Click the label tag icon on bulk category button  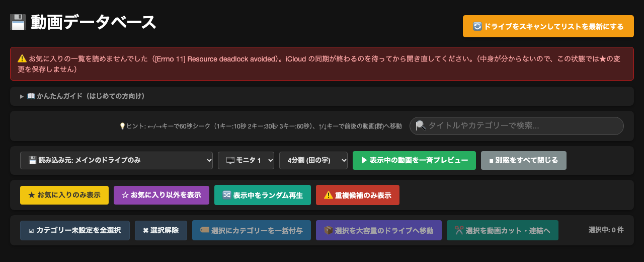coord(204,230)
